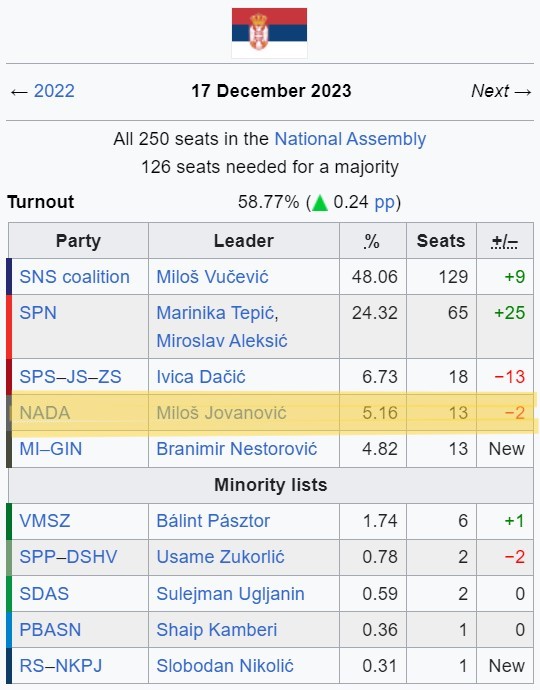Screen dimensions: 540x690
Task: Click the red SPN color bar
Action: [9, 327]
